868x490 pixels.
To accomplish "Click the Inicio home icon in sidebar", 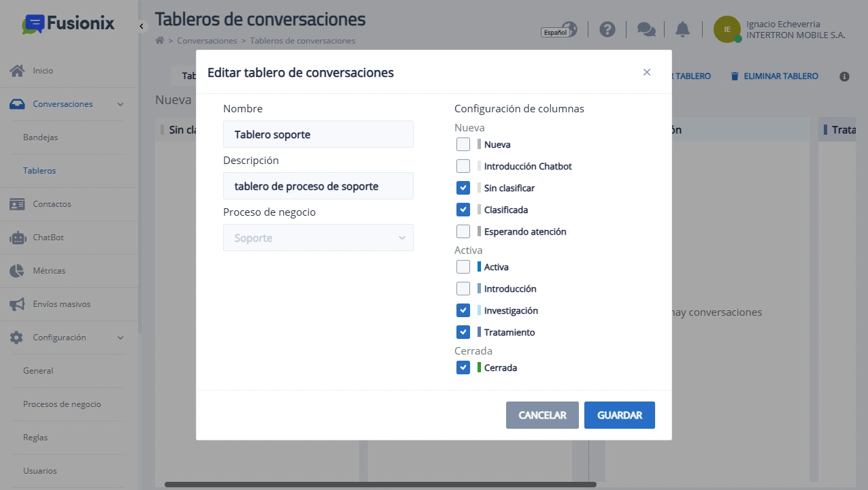I will tap(17, 71).
